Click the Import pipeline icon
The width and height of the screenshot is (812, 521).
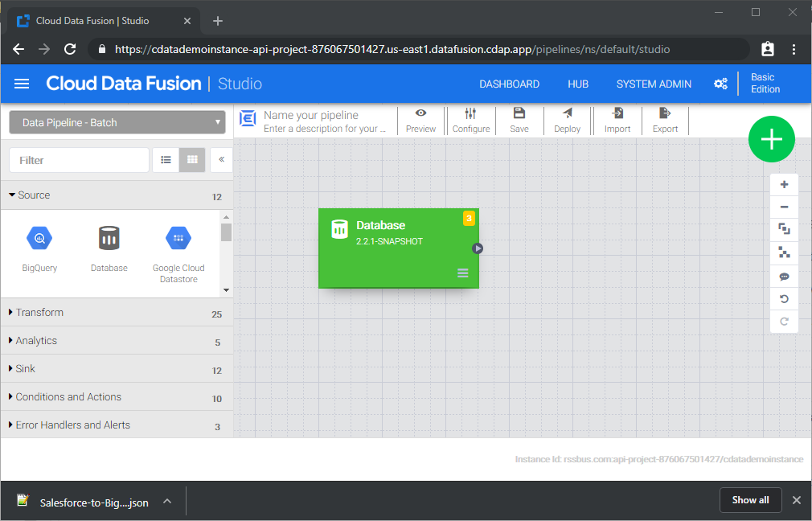[617, 113]
